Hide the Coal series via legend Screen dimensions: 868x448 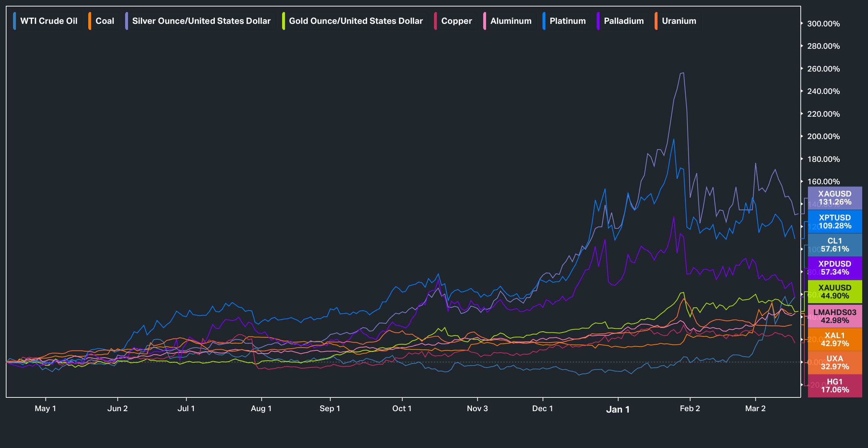coord(105,21)
